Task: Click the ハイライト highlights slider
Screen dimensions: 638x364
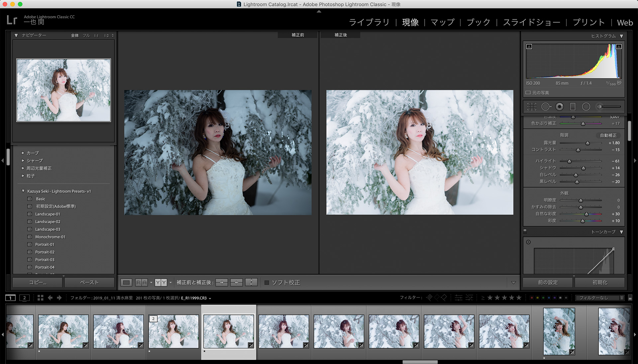Action: pyautogui.click(x=581, y=161)
